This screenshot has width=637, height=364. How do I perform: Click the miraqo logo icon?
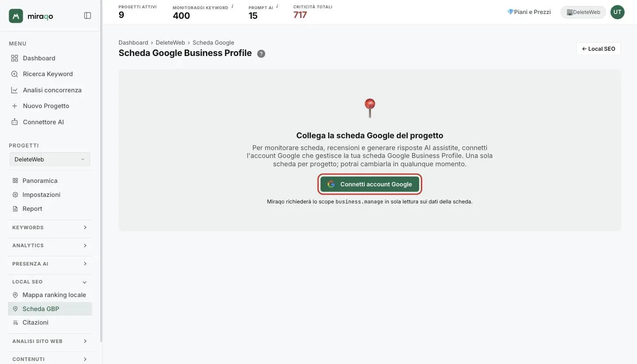click(16, 16)
